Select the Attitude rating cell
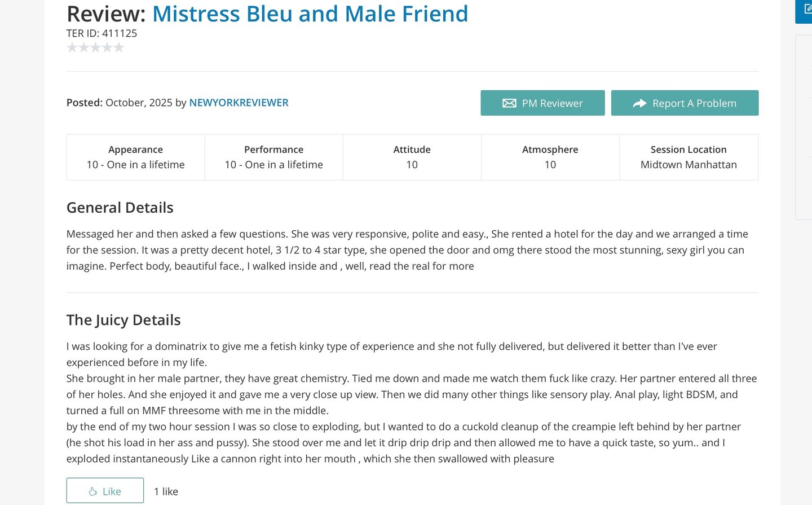Image resolution: width=812 pixels, height=505 pixels. coord(412,157)
